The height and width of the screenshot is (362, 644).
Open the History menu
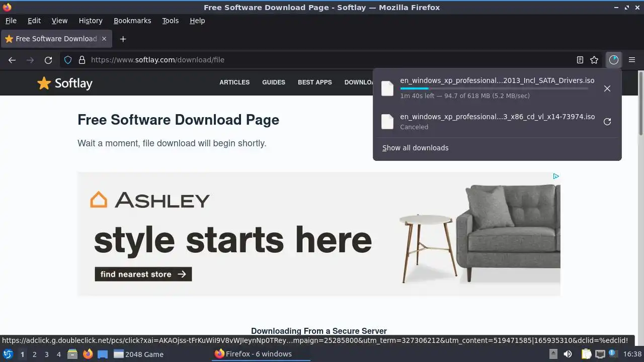click(x=91, y=21)
